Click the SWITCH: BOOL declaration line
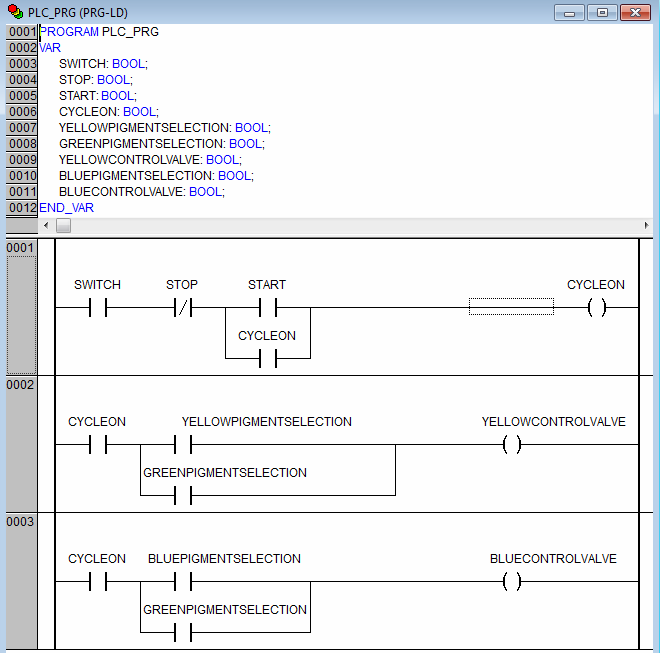This screenshot has height=653, width=660. tap(104, 64)
